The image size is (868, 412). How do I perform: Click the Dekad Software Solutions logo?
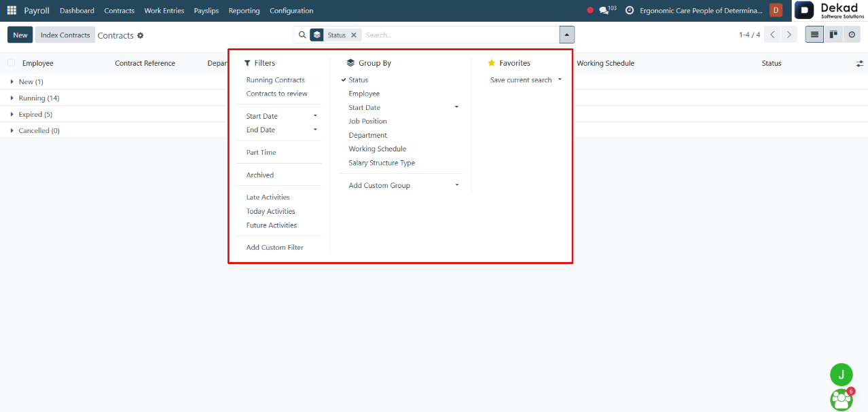pyautogui.click(x=831, y=10)
